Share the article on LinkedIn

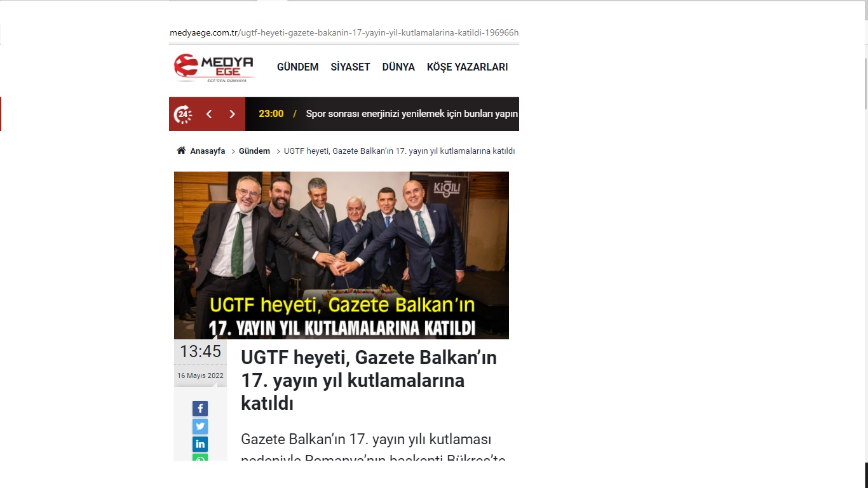point(200,444)
